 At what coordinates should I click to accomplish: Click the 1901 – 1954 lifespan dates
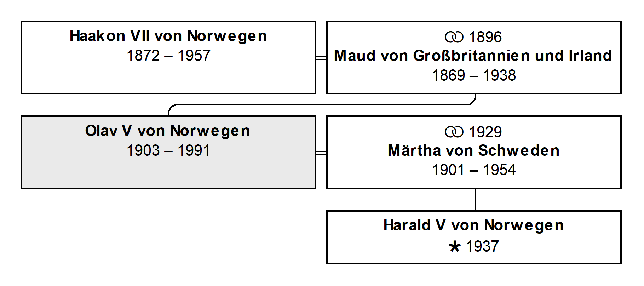(474, 170)
